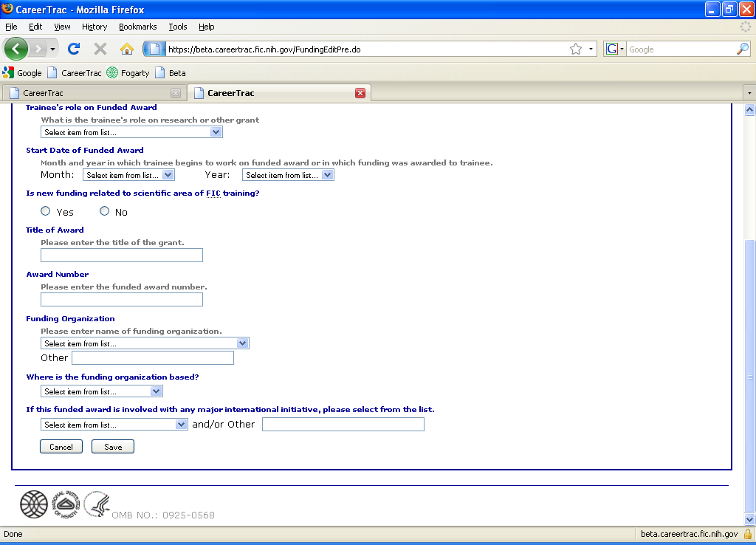Click the OMB NO.: 0925-0568 text
The width and height of the screenshot is (756, 545).
click(163, 515)
